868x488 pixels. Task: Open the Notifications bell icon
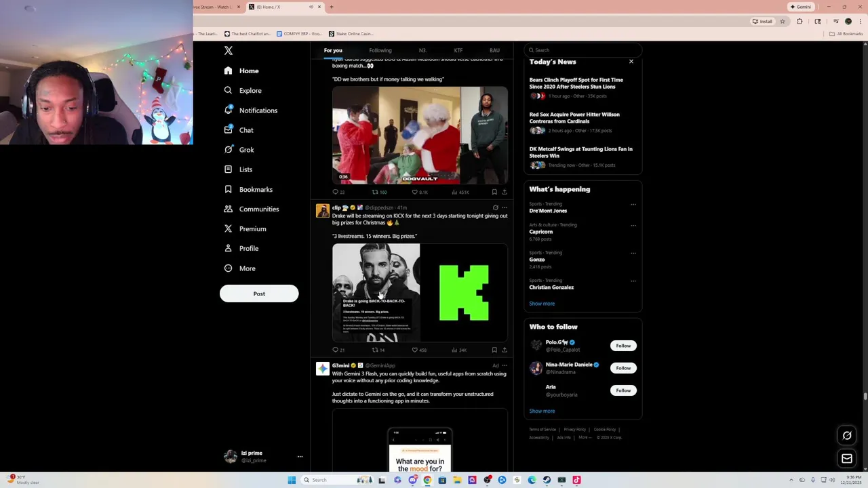tap(229, 110)
